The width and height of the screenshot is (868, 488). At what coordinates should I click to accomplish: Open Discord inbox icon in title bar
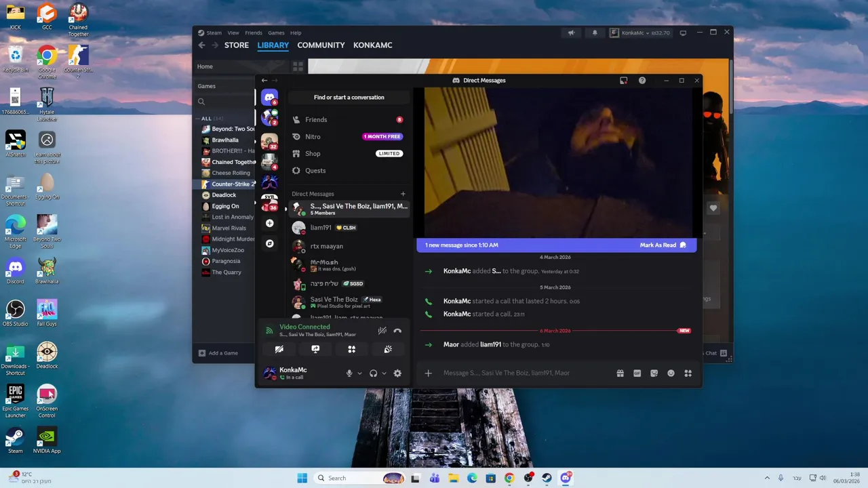pos(623,81)
